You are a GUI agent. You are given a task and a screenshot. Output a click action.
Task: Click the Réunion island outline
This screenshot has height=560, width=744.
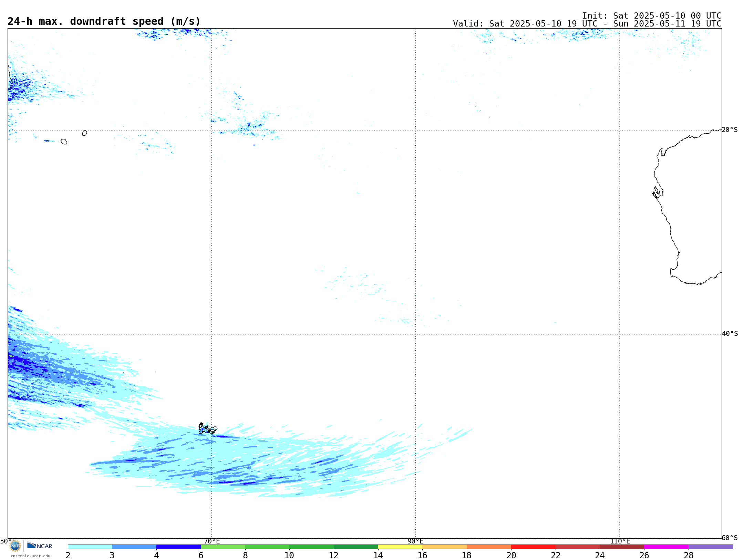click(x=64, y=142)
